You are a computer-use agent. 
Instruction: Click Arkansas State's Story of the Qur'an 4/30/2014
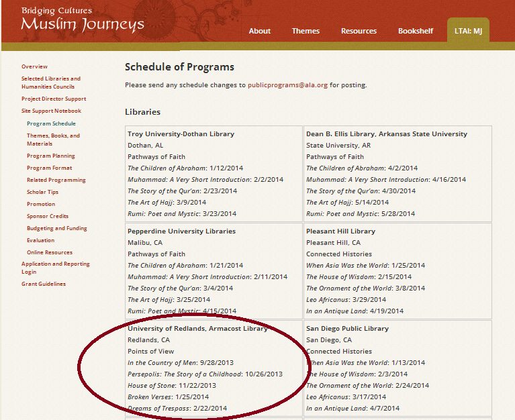361,191
